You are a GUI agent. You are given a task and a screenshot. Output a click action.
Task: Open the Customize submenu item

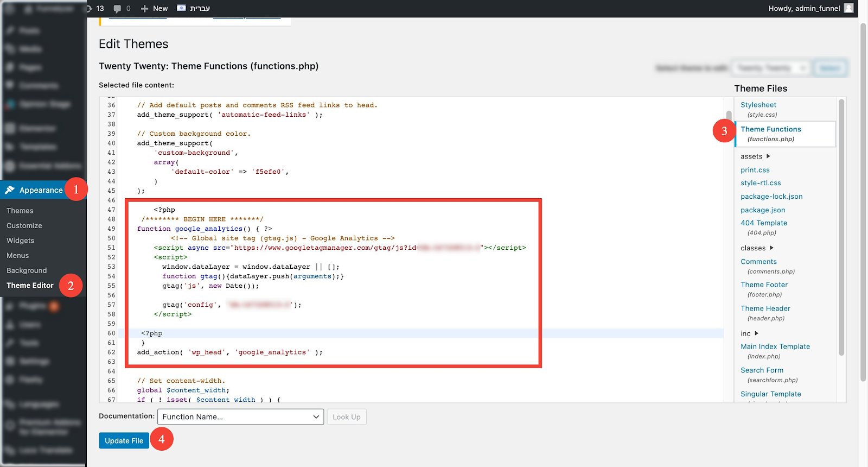(24, 225)
